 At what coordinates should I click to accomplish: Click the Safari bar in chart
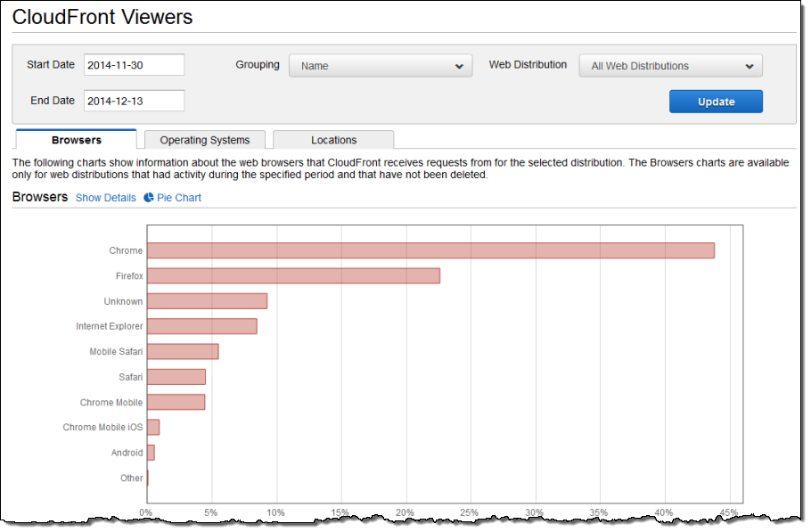point(176,377)
